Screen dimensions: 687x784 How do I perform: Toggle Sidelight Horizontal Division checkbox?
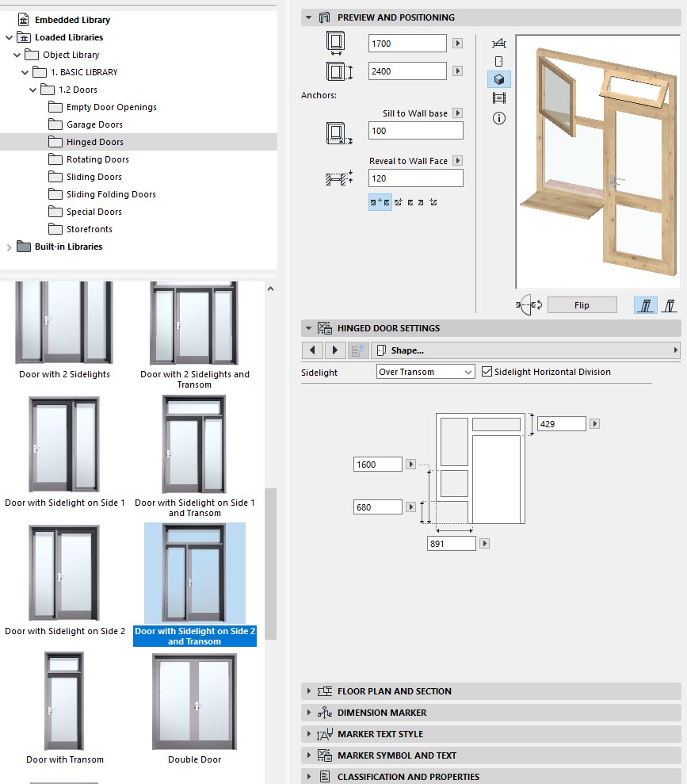pyautogui.click(x=487, y=372)
